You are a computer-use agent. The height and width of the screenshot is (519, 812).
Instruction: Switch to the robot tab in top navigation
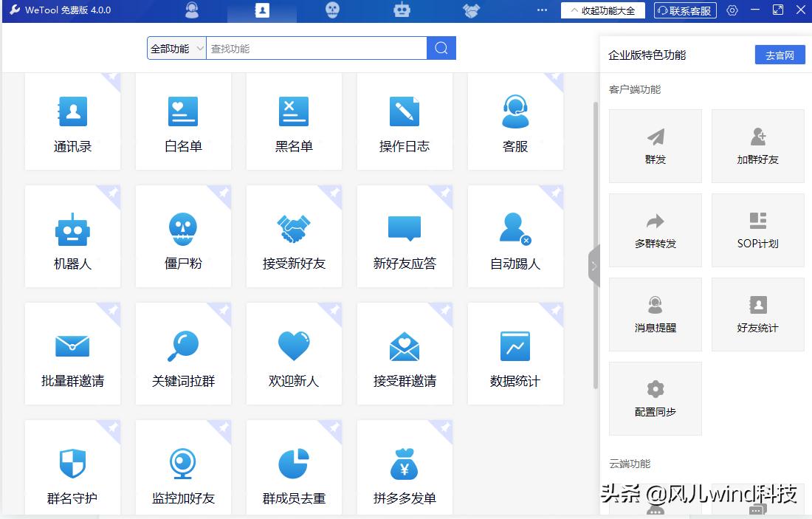tap(401, 10)
